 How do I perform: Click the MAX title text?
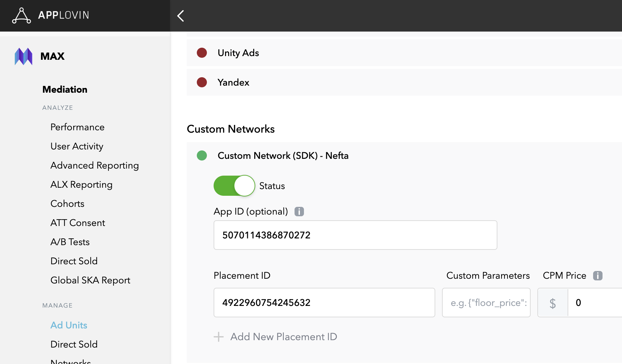(x=52, y=56)
